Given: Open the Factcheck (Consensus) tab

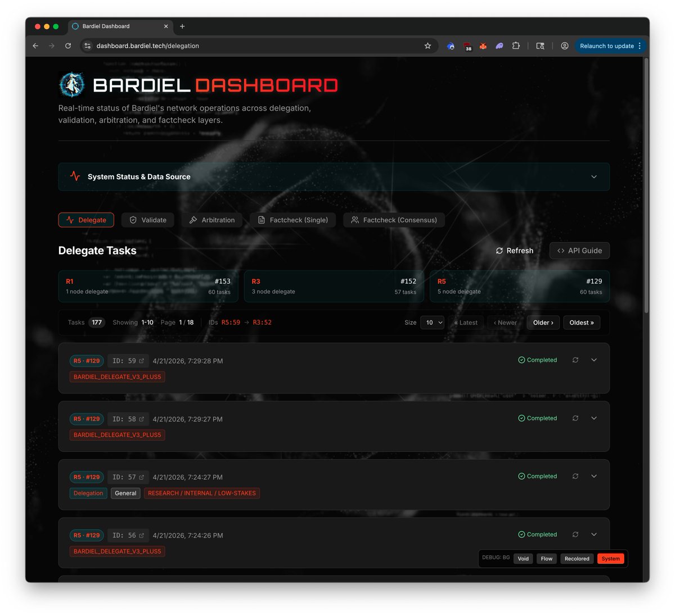Looking at the screenshot, I should (394, 220).
